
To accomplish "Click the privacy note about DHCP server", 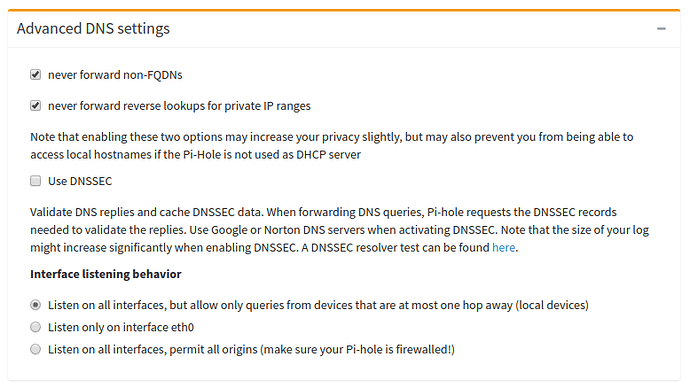I will pyautogui.click(x=331, y=146).
